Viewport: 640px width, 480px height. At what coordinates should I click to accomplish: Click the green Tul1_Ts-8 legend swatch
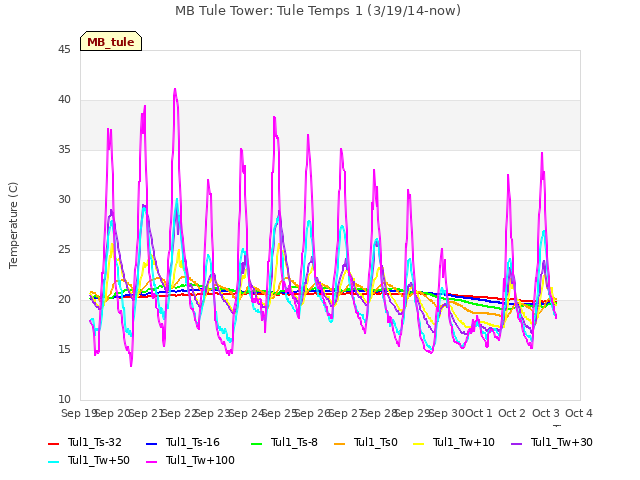pyautogui.click(x=256, y=443)
